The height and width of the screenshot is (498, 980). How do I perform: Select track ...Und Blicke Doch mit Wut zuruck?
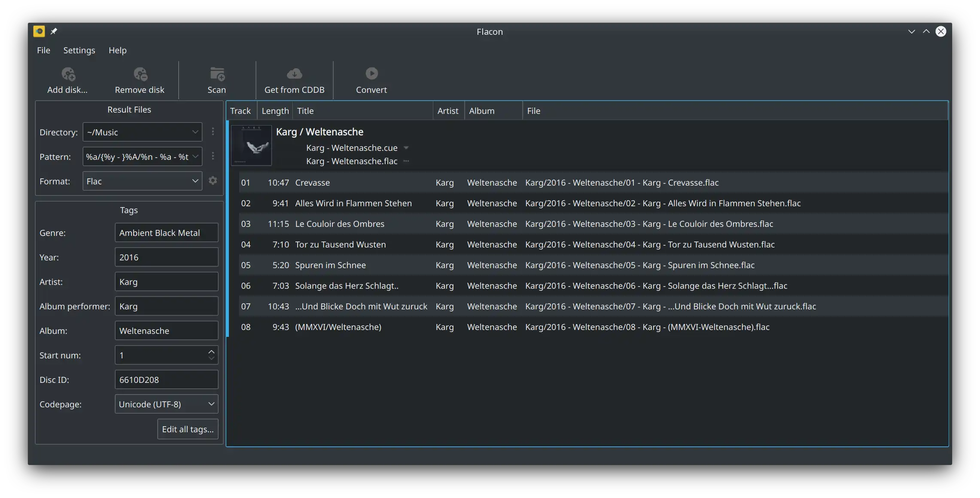pos(593,306)
